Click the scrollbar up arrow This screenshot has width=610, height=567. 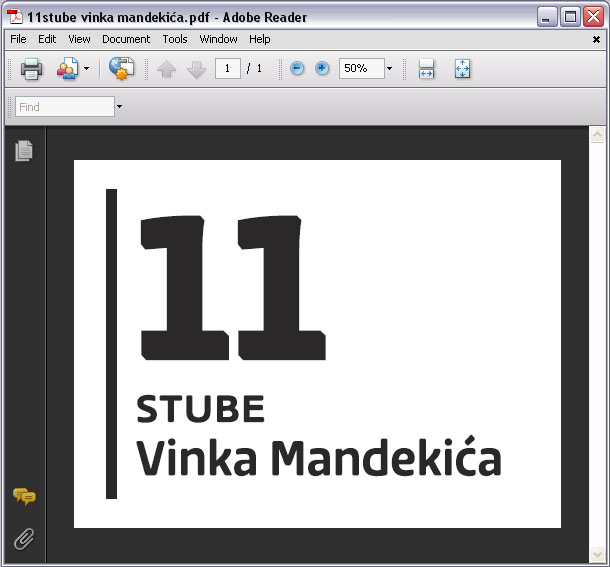597,135
